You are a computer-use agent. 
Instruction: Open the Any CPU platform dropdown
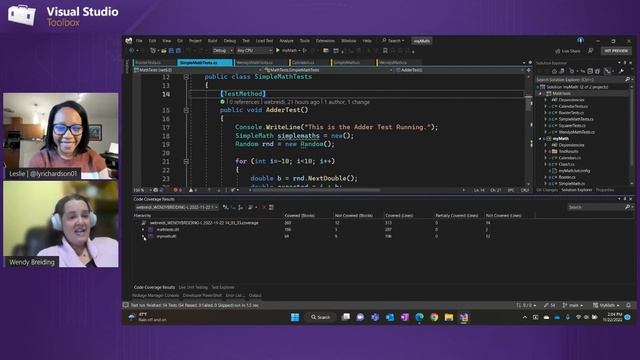(x=254, y=51)
